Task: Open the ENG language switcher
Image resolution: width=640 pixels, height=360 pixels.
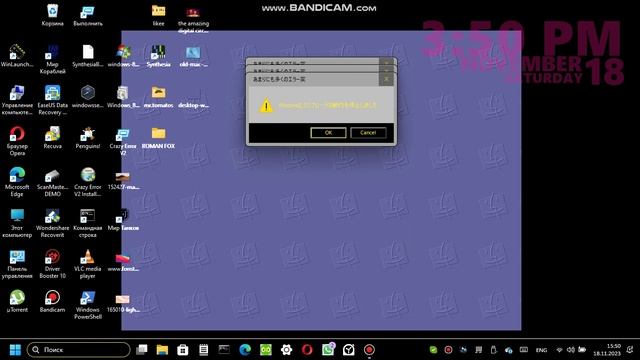Action: coord(541,350)
